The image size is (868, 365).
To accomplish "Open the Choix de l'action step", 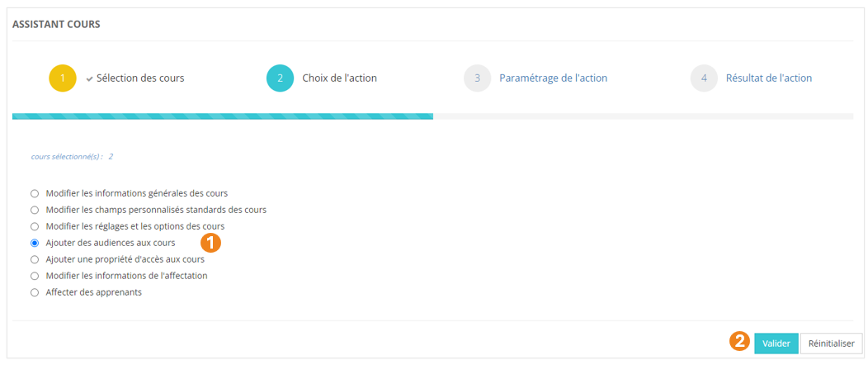I will [340, 78].
